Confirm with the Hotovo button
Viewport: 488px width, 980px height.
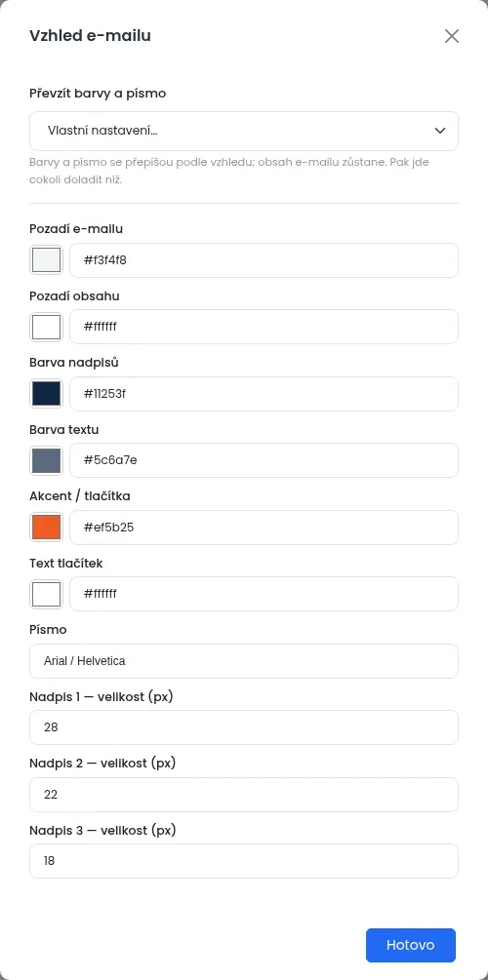[411, 945]
